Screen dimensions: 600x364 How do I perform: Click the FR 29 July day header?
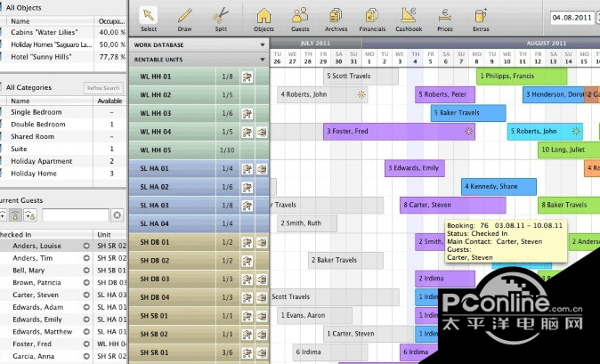[323, 58]
